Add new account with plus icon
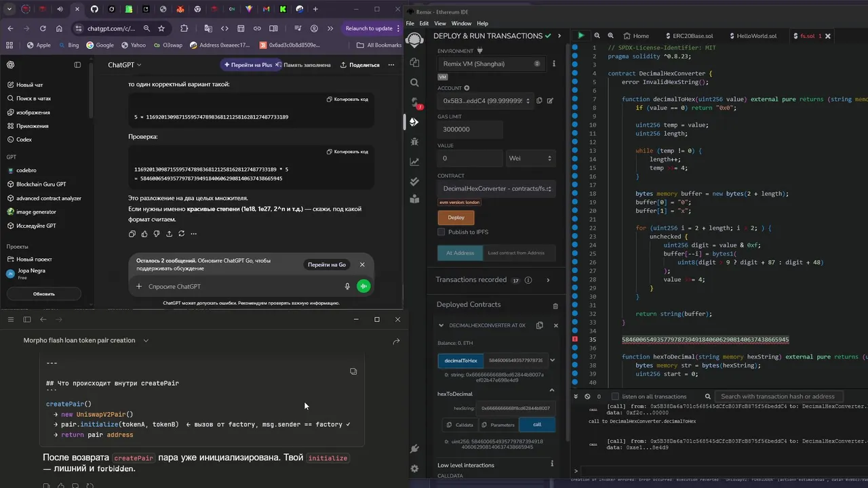The height and width of the screenshot is (488, 868). [x=467, y=88]
